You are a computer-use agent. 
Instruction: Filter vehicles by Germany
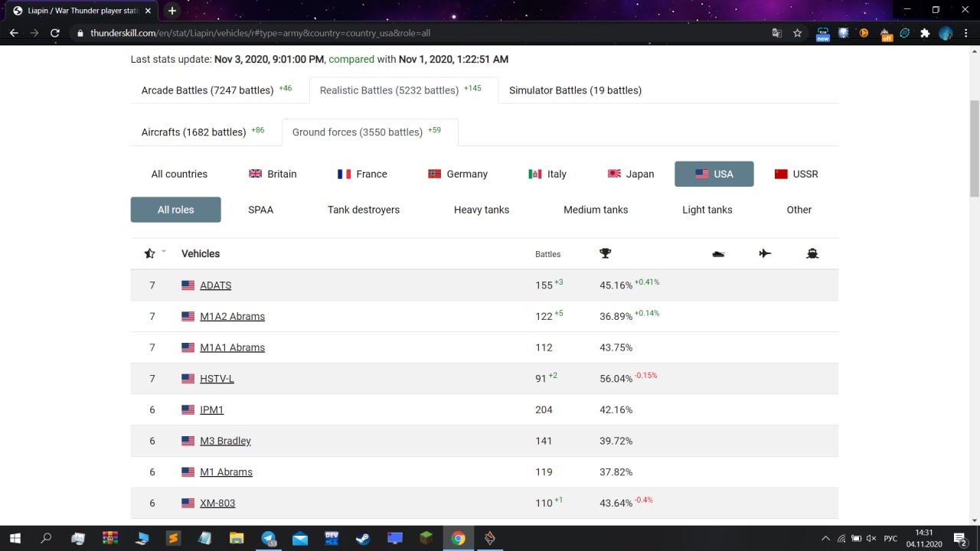(x=458, y=174)
